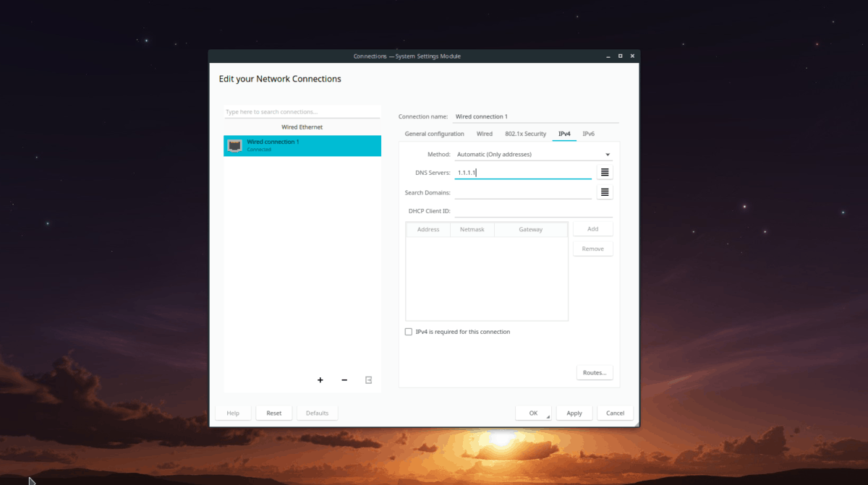Focus the search connections field
The height and width of the screenshot is (485, 868).
pyautogui.click(x=302, y=112)
